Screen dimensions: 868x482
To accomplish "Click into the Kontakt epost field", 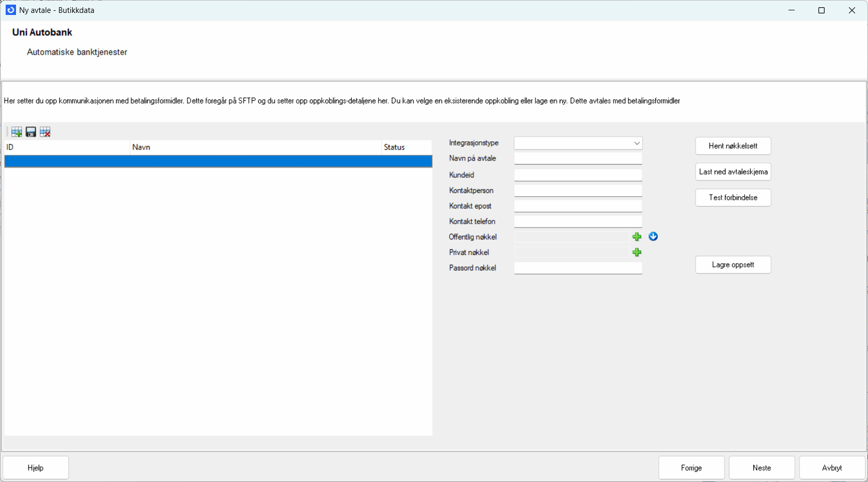I will point(578,206).
